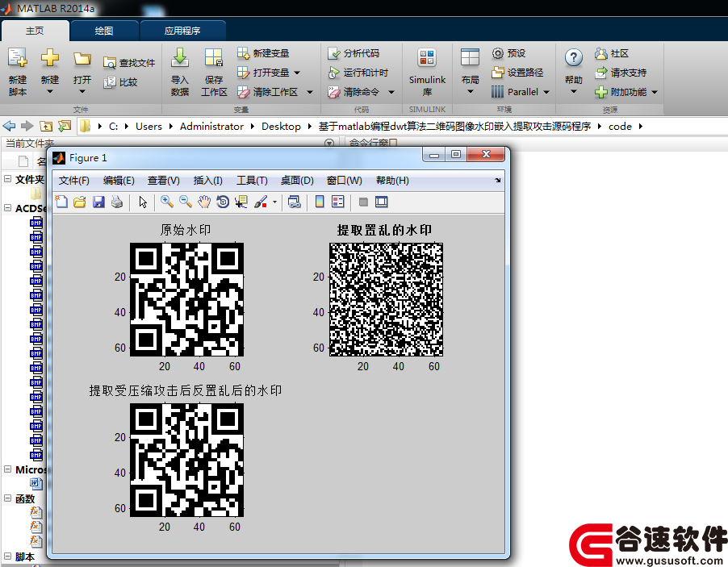Screen dimensions: 728x567
Task: Click the Link Plot icon
Action: pyautogui.click(x=295, y=202)
